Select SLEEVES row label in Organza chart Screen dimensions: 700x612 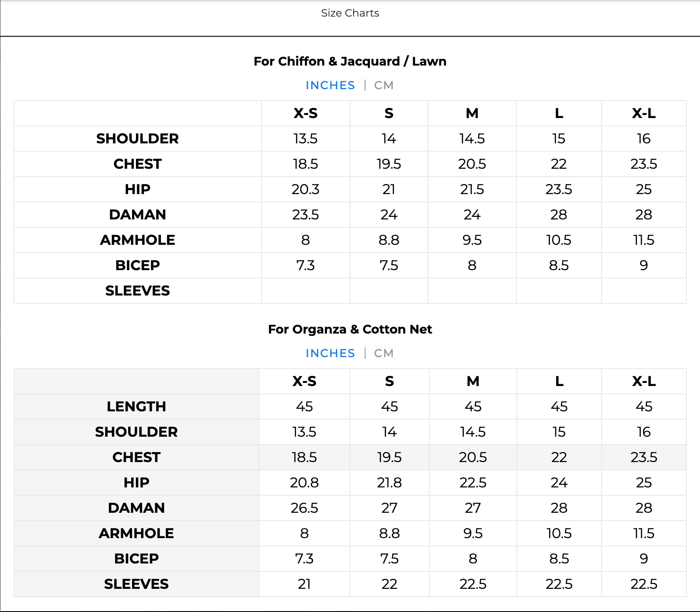136,584
